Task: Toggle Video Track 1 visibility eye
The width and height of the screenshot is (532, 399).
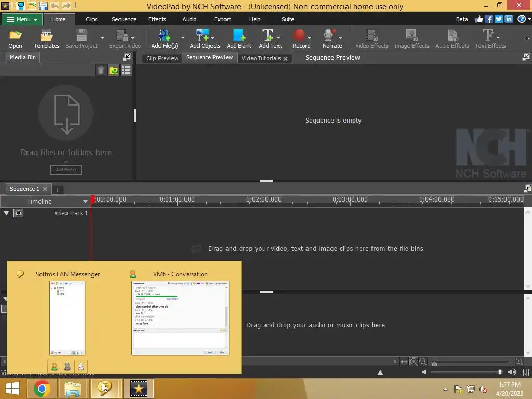Action: tap(18, 213)
